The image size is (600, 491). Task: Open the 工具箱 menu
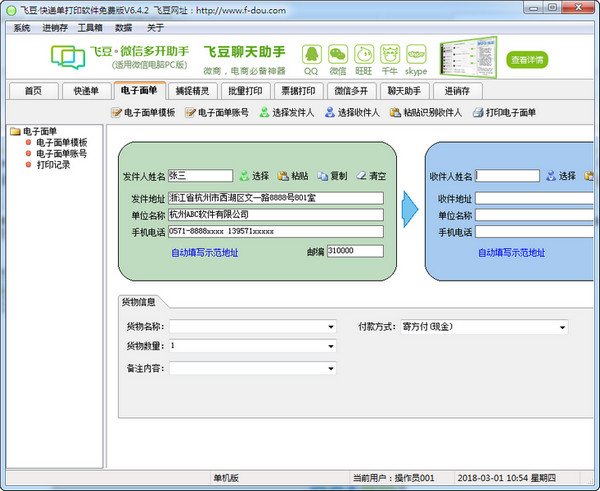[x=90, y=28]
